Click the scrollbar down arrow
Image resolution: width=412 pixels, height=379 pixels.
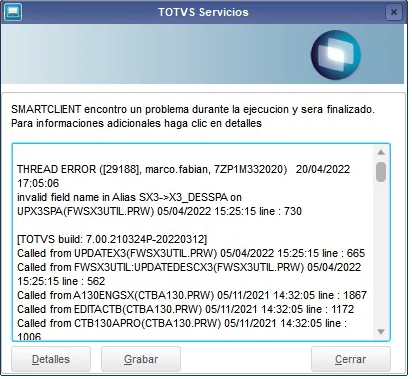coord(381,332)
